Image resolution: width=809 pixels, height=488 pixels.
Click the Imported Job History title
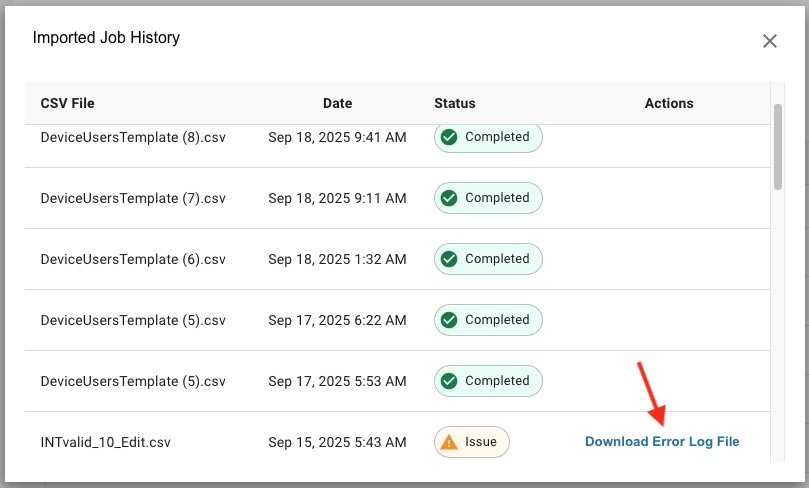point(106,38)
